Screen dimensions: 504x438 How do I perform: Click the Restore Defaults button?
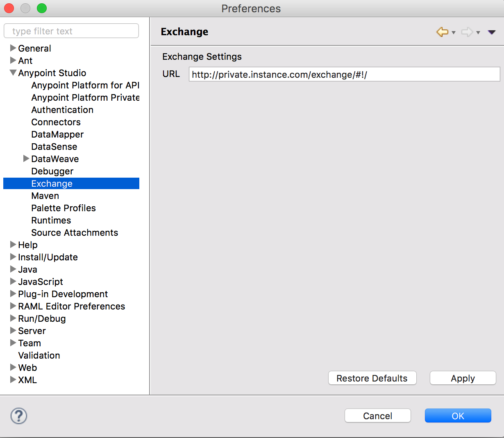click(x=372, y=378)
